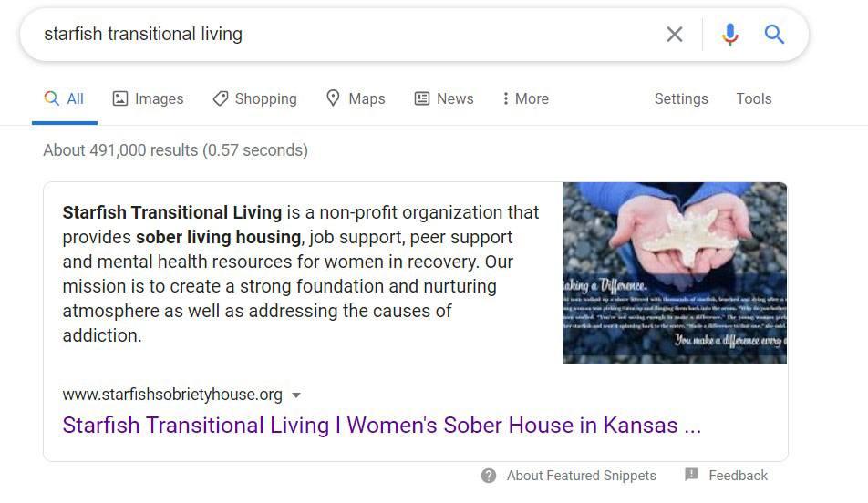Open the Maps tab
This screenshot has height=503, width=868.
click(x=356, y=98)
